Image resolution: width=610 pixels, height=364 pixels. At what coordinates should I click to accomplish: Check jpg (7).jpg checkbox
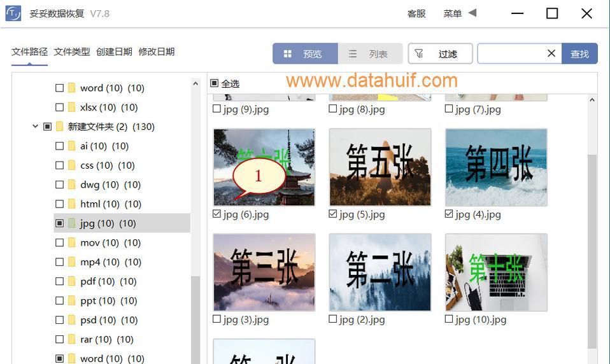tap(448, 108)
